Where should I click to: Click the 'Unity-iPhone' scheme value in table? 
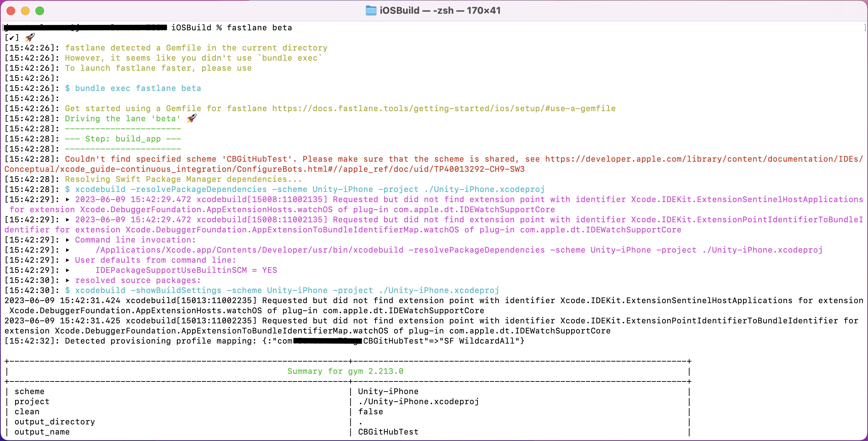pos(388,392)
